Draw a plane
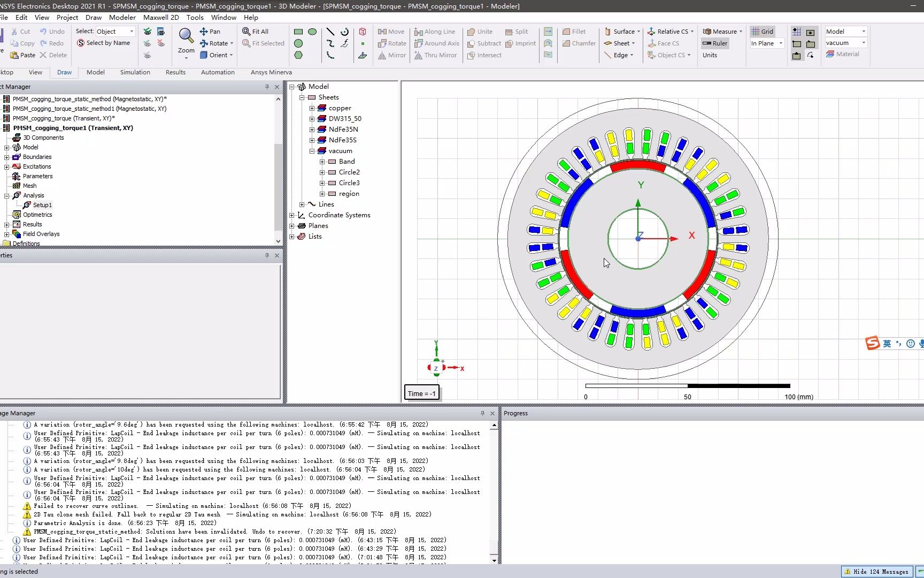Viewport: 924px width, 578px height. (x=363, y=55)
